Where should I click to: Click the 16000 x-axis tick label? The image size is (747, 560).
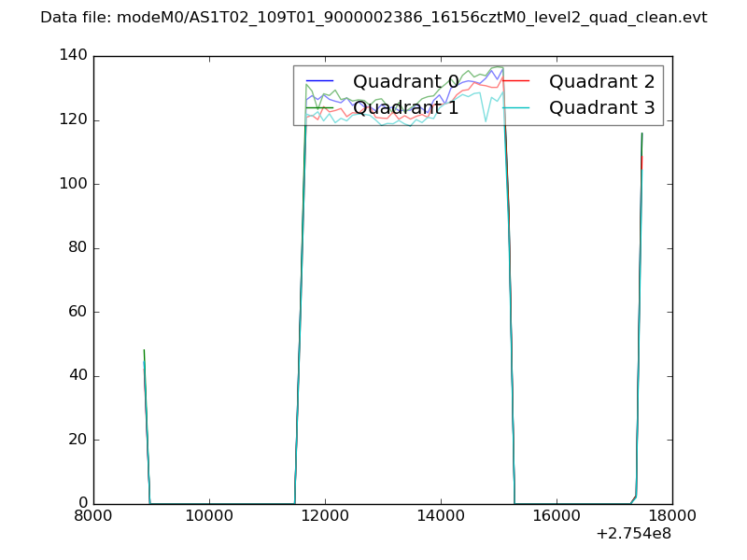click(x=557, y=516)
